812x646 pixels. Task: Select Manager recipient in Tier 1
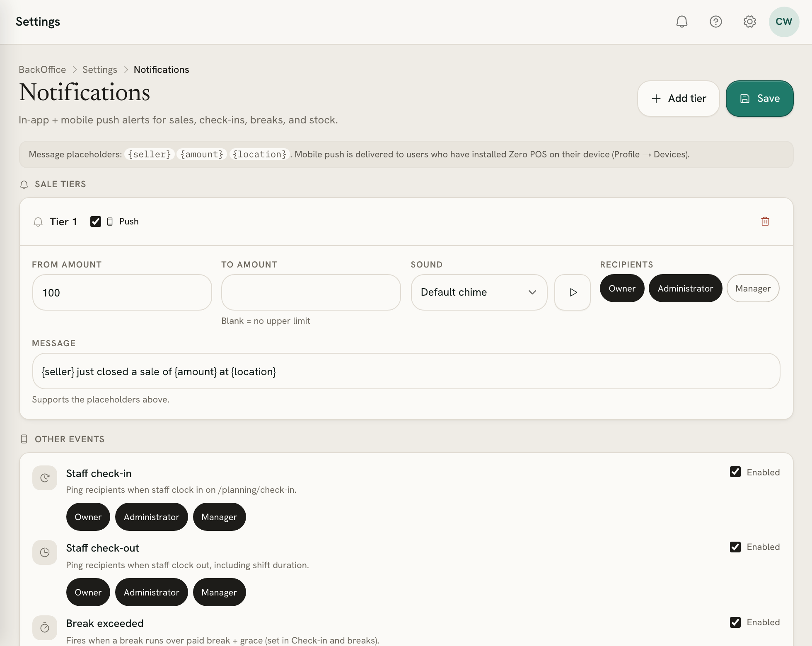click(753, 288)
